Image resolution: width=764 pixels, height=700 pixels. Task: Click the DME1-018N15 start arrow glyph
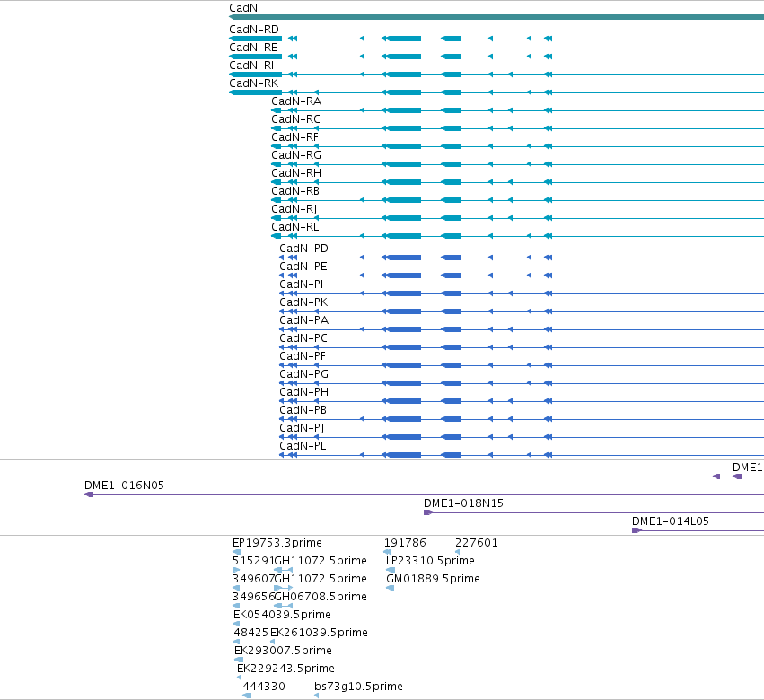428,512
